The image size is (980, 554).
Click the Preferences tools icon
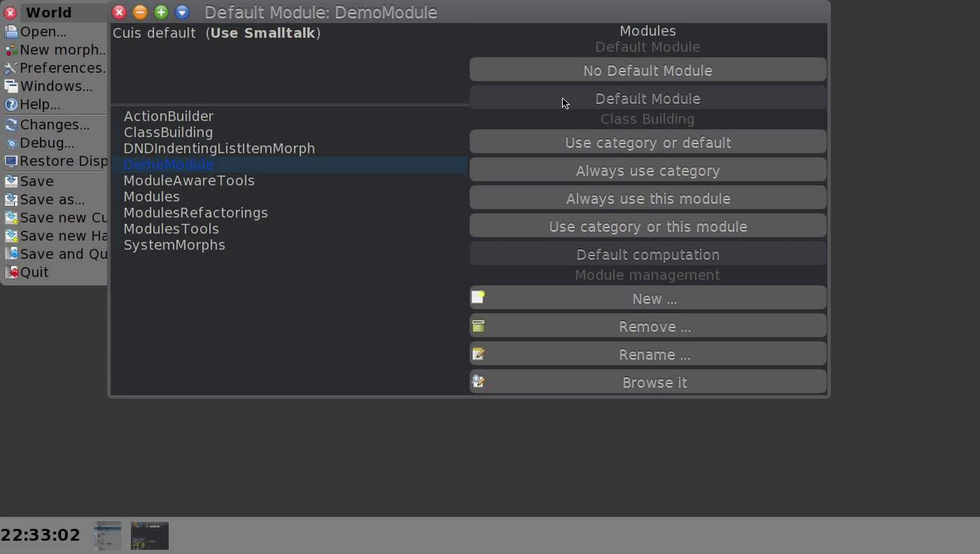10,68
